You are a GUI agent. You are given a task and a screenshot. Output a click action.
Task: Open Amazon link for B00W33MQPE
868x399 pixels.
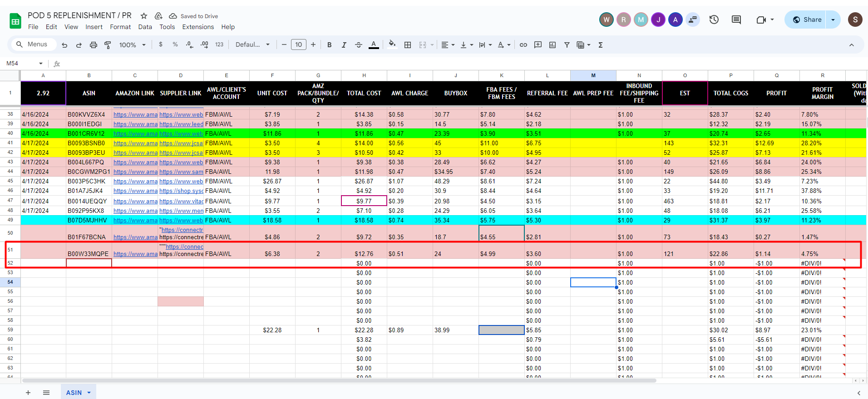pos(135,254)
